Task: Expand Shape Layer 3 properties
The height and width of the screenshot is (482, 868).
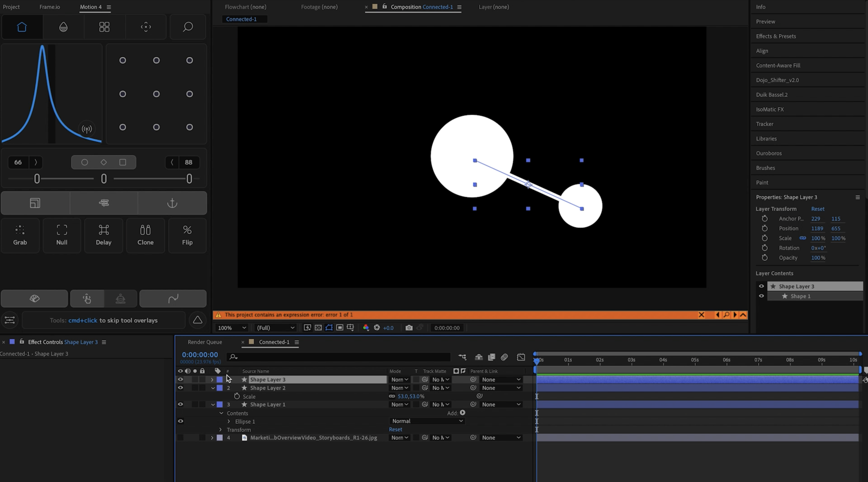Action: [x=212, y=379]
